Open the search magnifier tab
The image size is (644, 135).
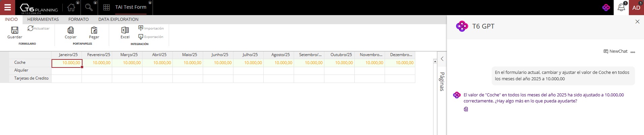89,7
